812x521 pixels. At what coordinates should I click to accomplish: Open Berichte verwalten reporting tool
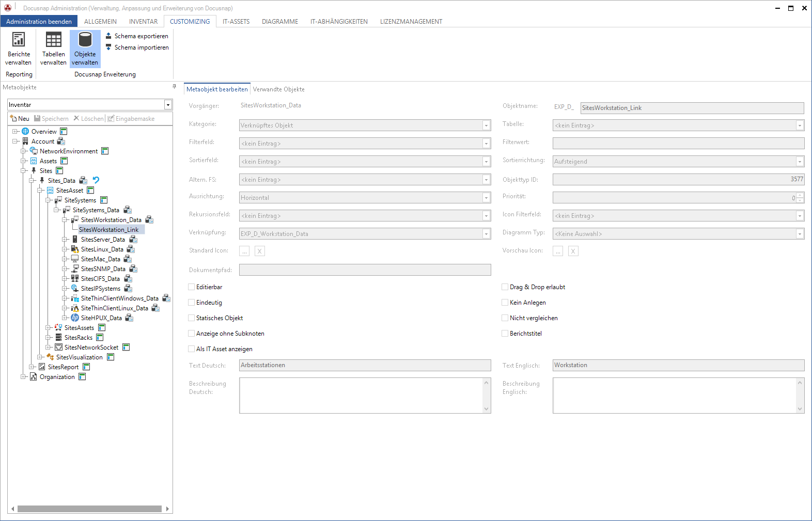point(19,49)
